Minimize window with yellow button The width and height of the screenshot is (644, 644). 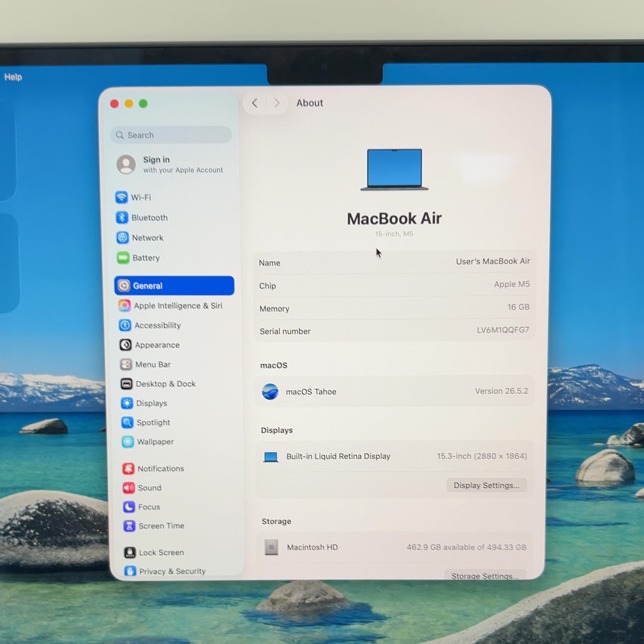(x=129, y=103)
